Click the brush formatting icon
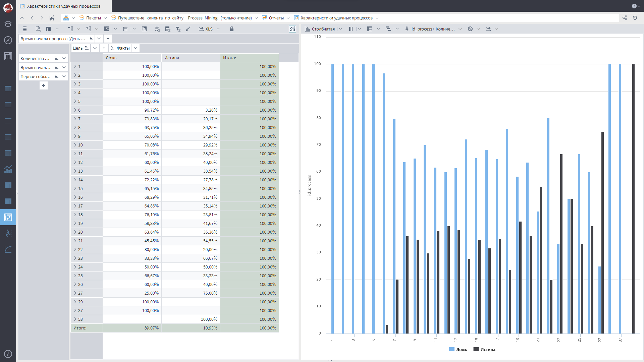 (x=188, y=29)
